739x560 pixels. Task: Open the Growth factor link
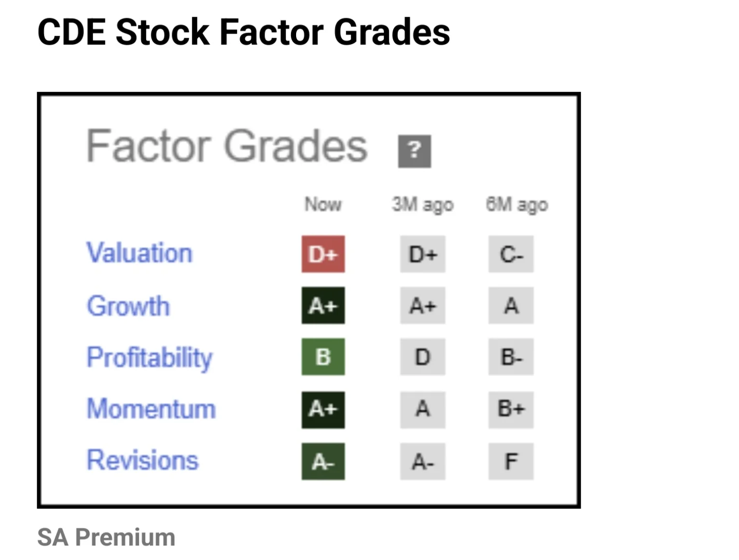tap(128, 305)
